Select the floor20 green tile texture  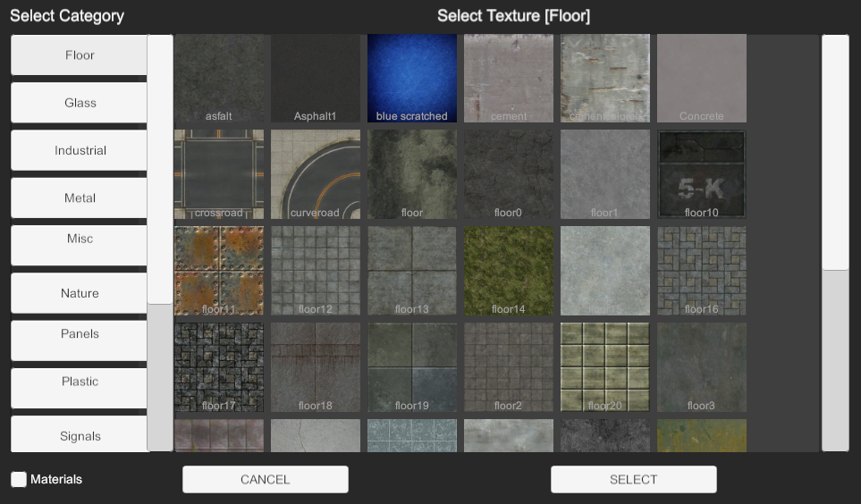click(x=605, y=368)
